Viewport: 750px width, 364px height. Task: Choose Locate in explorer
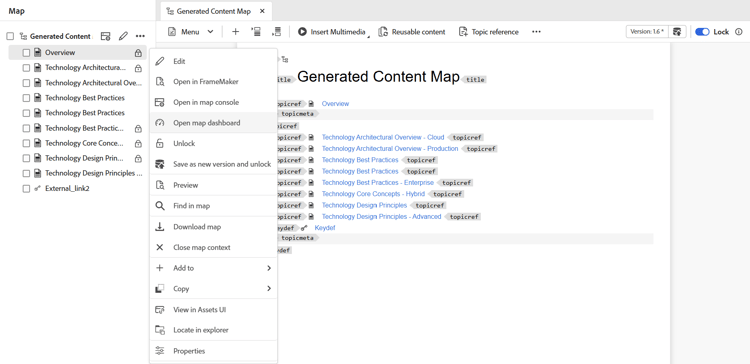[x=213, y=330]
